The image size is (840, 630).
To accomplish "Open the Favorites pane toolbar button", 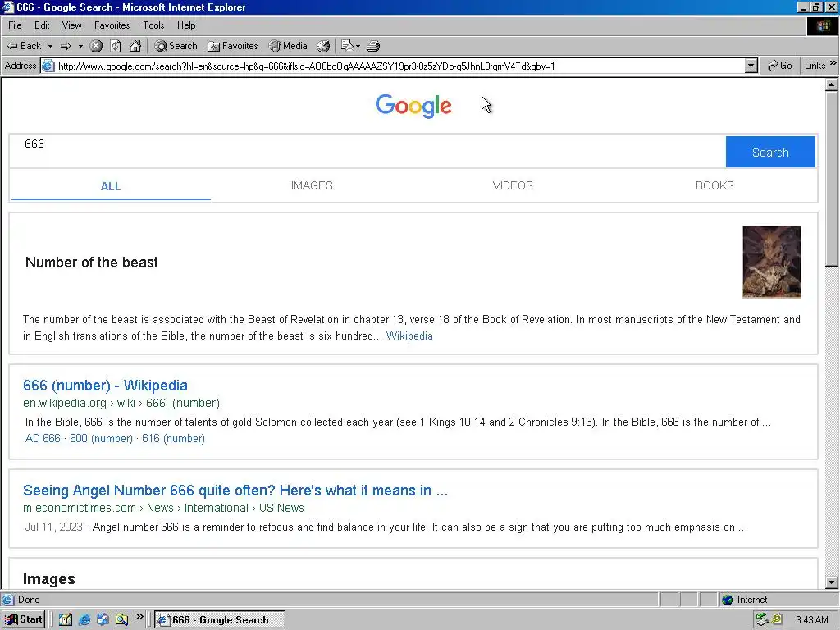I will [232, 46].
